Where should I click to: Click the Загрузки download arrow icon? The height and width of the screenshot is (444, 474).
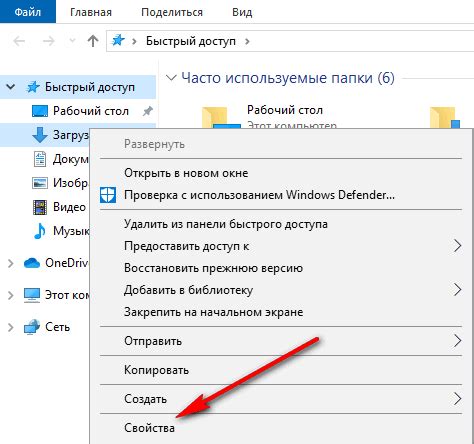[x=40, y=135]
